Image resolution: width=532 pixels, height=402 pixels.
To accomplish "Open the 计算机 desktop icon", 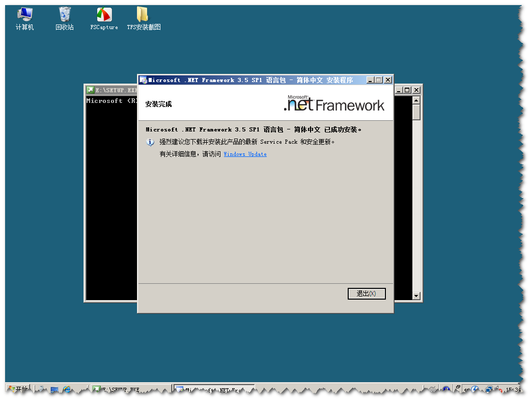I will [x=25, y=19].
